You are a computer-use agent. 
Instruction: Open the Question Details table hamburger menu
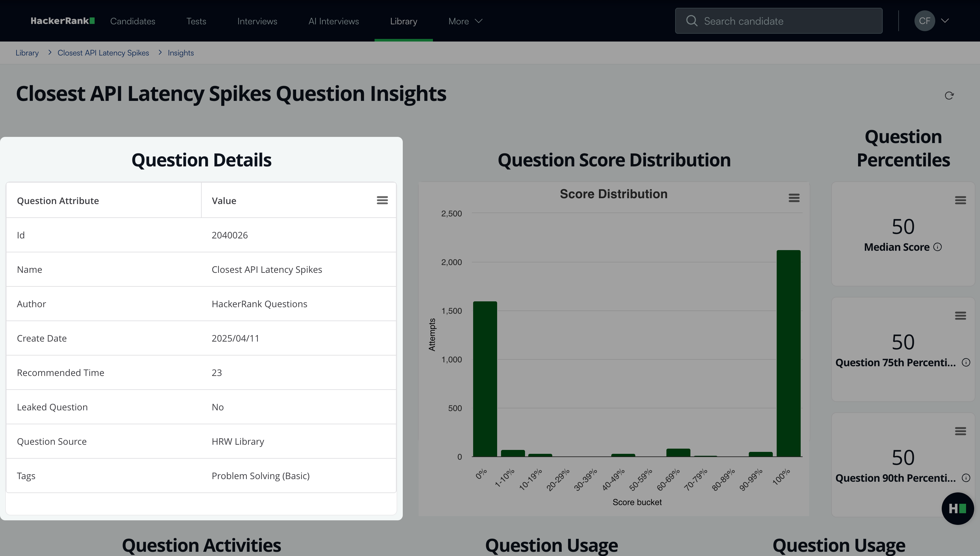382,200
